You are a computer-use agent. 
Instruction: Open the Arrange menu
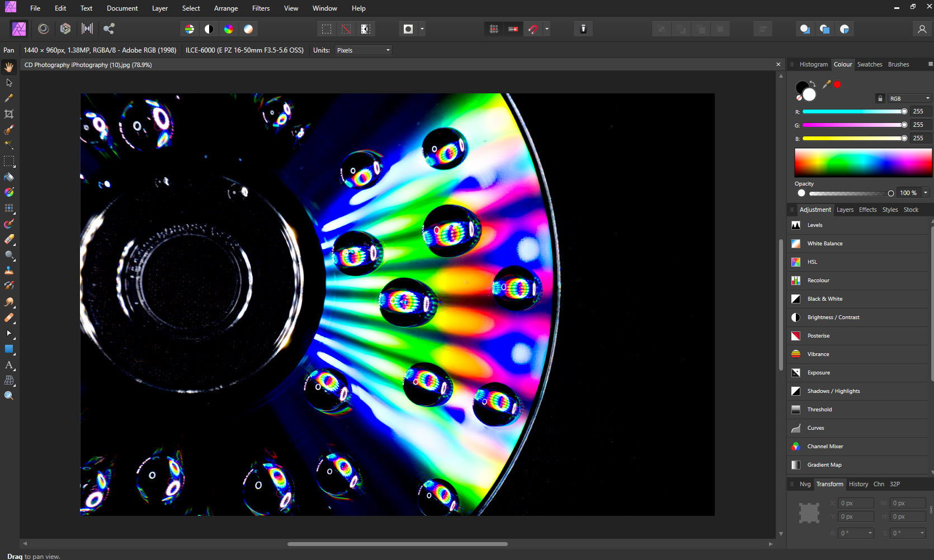[226, 8]
